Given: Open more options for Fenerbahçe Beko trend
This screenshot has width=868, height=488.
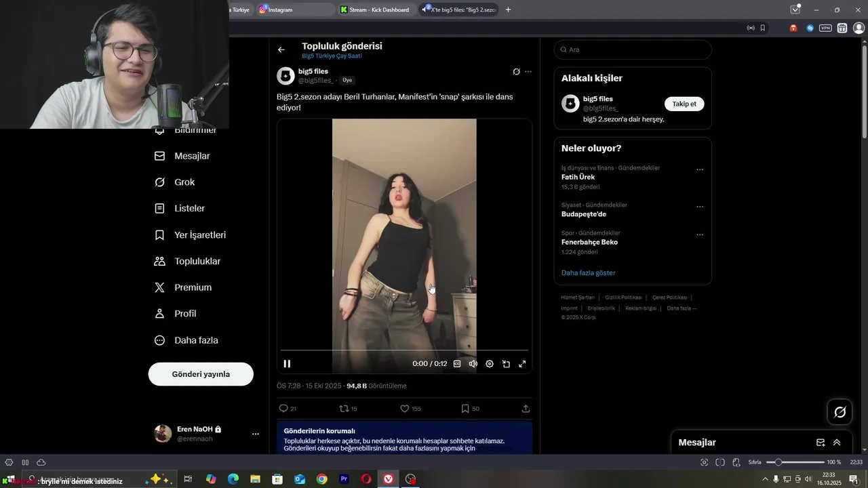Looking at the screenshot, I should coord(700,235).
